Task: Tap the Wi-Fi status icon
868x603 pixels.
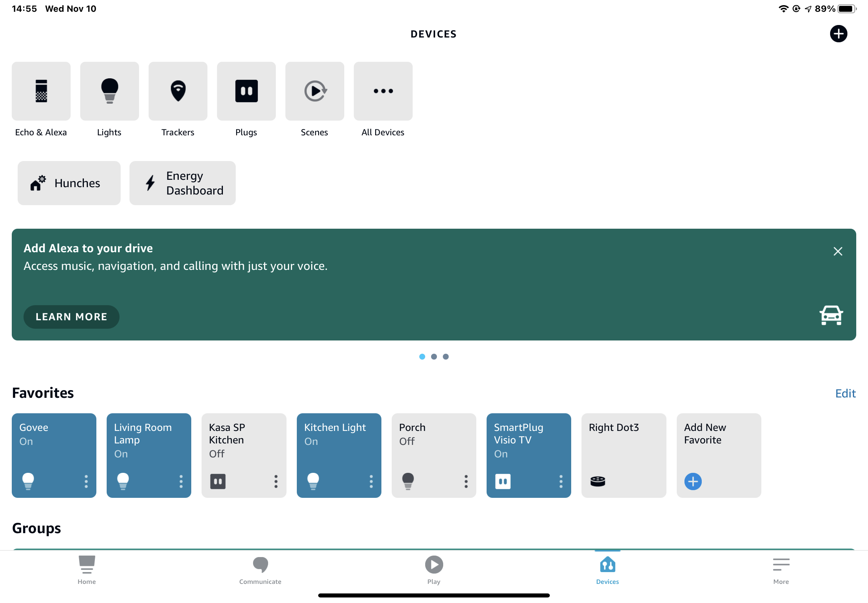Action: point(783,9)
